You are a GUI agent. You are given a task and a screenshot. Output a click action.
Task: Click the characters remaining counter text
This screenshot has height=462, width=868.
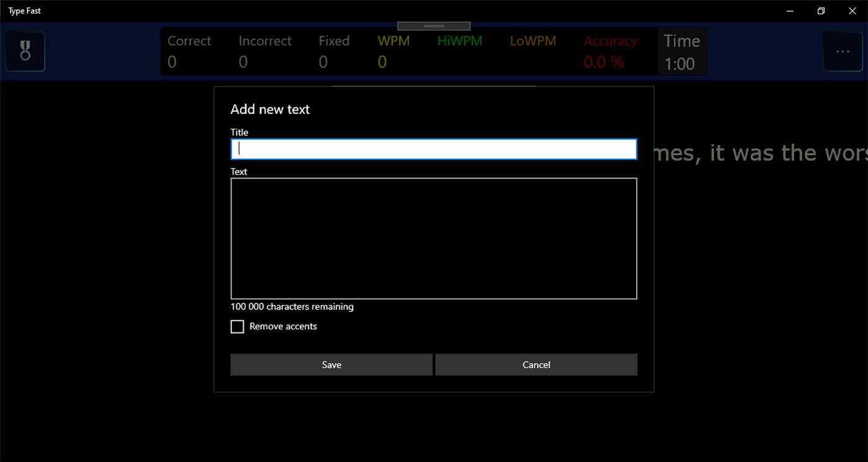[x=292, y=306]
